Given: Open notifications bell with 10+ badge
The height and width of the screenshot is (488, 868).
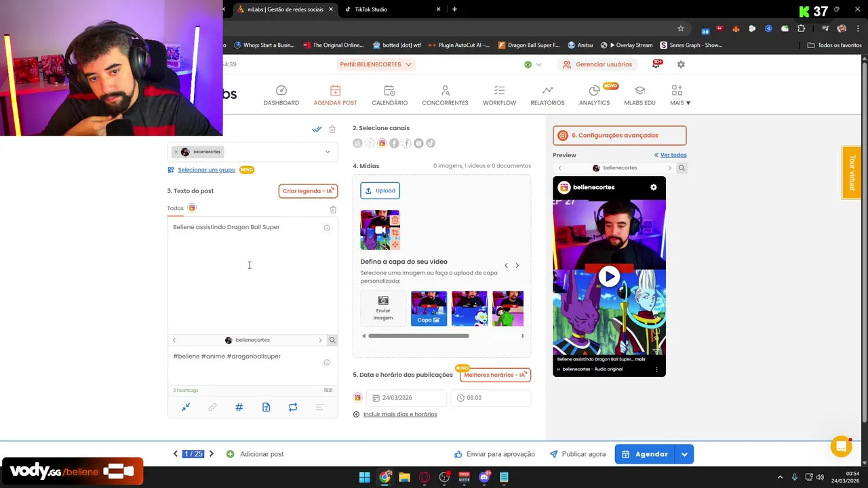Looking at the screenshot, I should 656,64.
